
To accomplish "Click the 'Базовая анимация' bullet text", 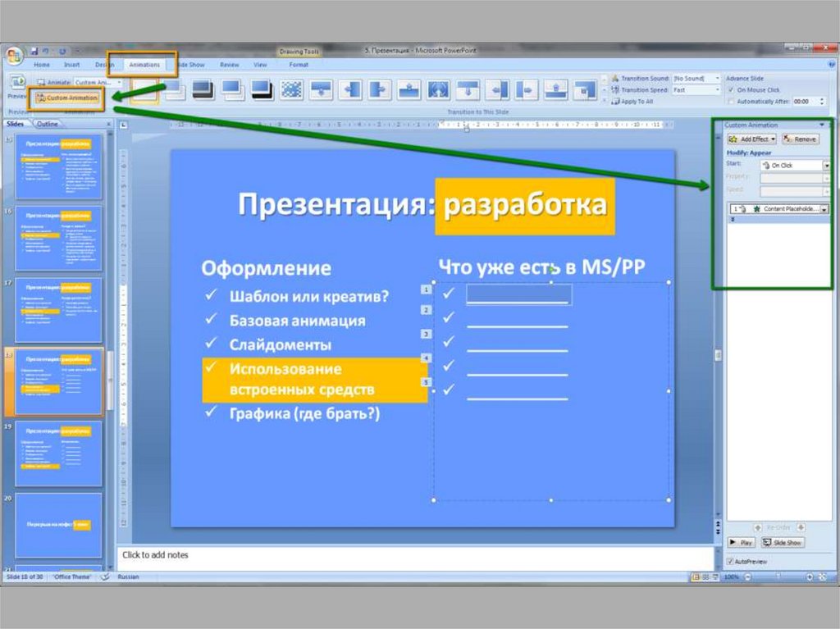I will point(297,321).
